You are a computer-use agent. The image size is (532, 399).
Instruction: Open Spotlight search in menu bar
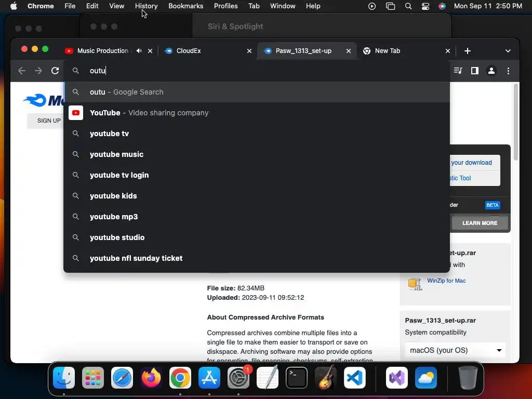[408, 6]
